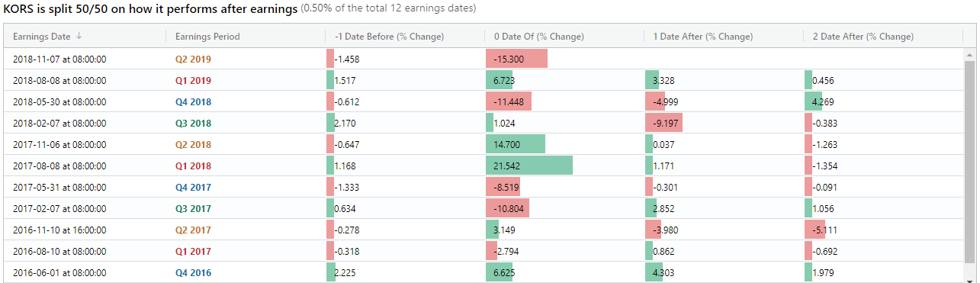The width and height of the screenshot is (980, 283).
Task: Click scrollbar down arrow at table bottom
Action: (970, 279)
